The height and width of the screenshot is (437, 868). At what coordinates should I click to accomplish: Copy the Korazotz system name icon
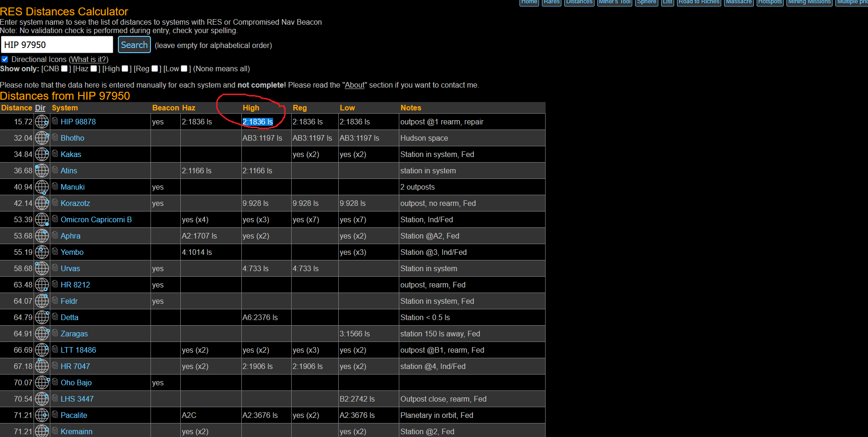55,203
